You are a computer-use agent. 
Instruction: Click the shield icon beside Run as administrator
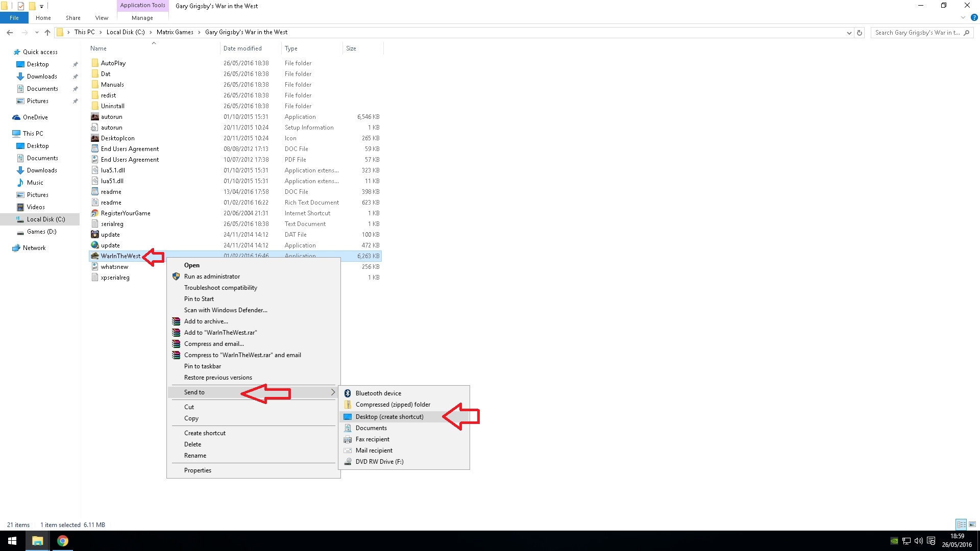[176, 277]
